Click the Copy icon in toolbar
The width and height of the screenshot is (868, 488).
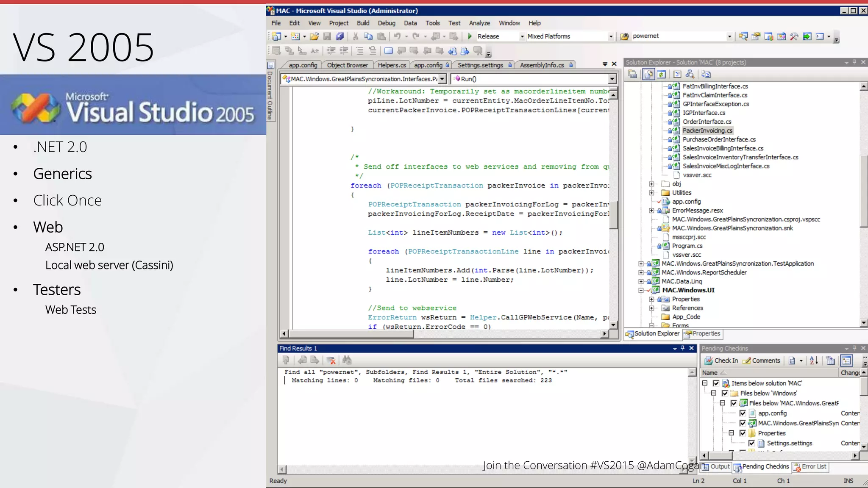368,36
